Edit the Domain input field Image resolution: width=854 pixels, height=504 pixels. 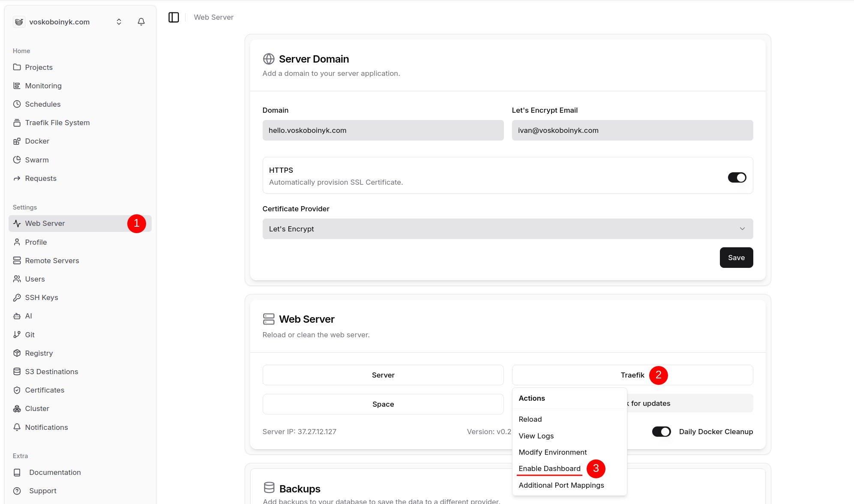pyautogui.click(x=383, y=130)
